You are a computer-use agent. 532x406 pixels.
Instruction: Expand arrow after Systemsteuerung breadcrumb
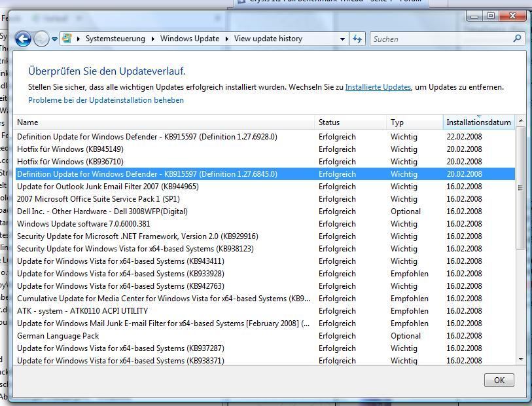[152, 39]
